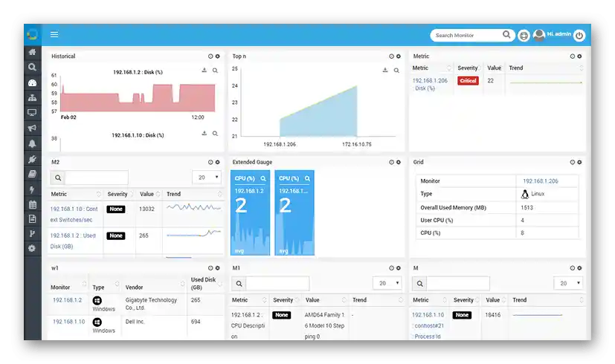Open 192.168.1.206 Disk (%) metric link

pos(430,84)
